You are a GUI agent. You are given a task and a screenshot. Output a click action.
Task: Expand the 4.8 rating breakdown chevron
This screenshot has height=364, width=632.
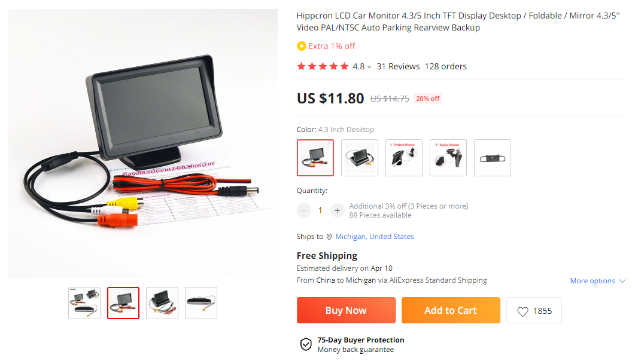pos(369,68)
